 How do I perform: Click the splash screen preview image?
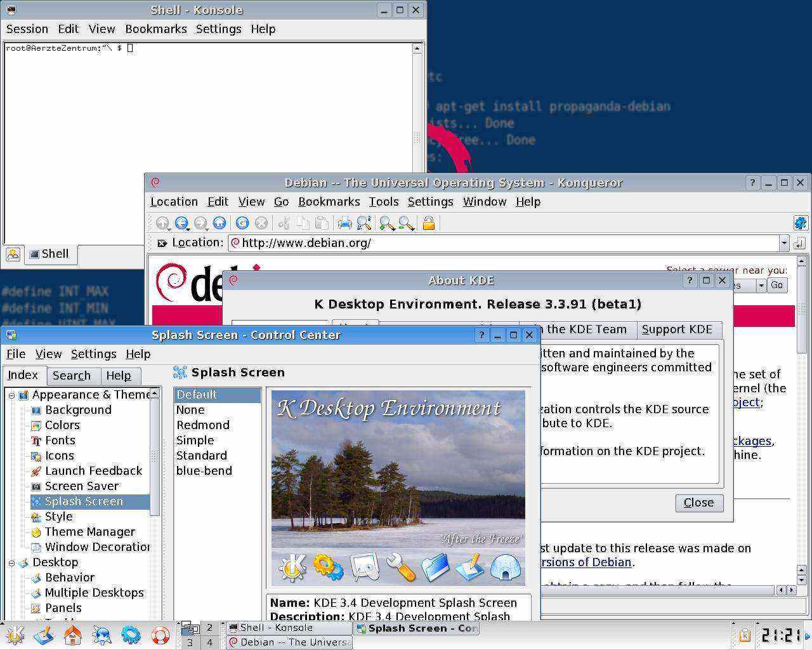pyautogui.click(x=398, y=488)
